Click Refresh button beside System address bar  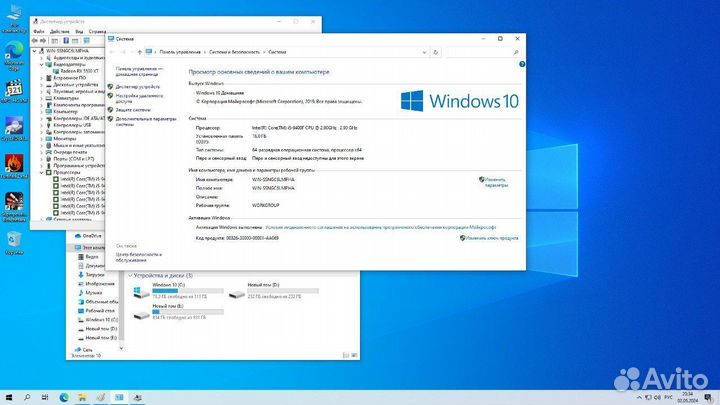436,52
